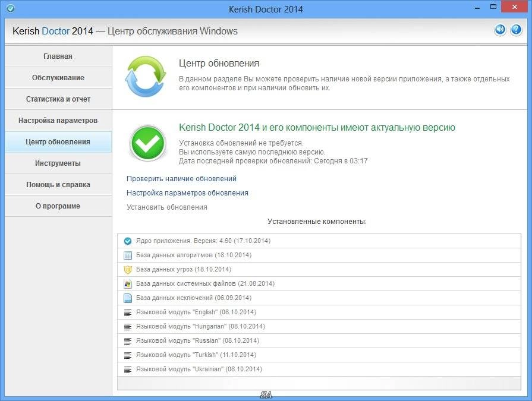
Task: Open help via the question mark icon
Action: [516, 30]
